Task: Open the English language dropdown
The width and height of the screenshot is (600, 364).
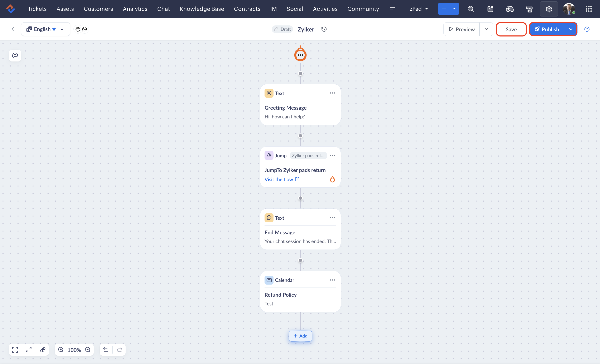Action: click(45, 29)
